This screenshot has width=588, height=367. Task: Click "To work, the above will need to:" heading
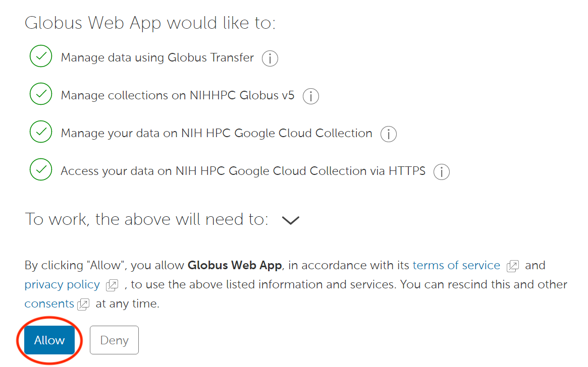coord(146,219)
